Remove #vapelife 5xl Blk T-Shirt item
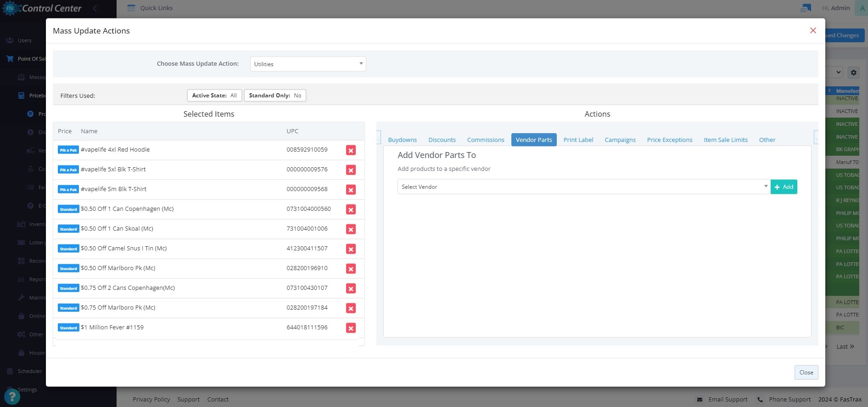The image size is (868, 407). [x=351, y=170]
